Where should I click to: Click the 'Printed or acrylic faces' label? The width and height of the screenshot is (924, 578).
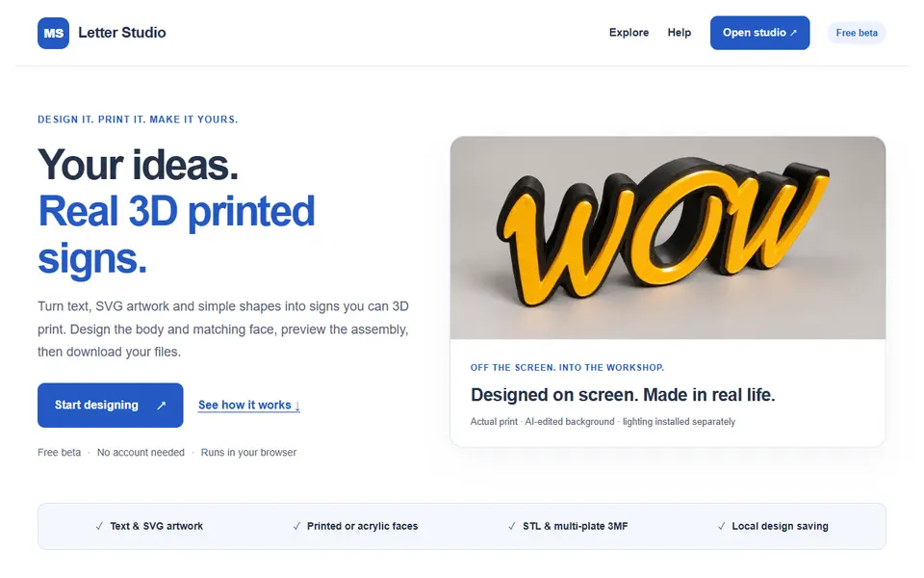click(x=363, y=526)
